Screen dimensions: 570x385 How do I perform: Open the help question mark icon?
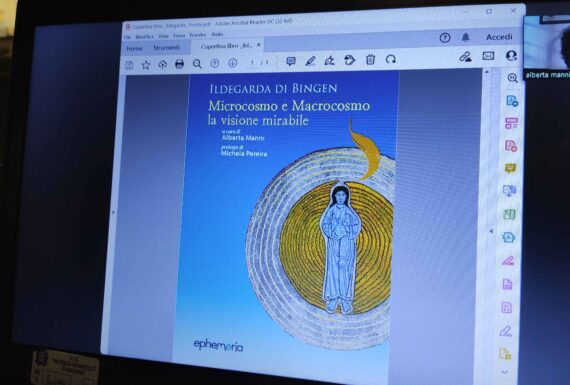click(x=445, y=38)
